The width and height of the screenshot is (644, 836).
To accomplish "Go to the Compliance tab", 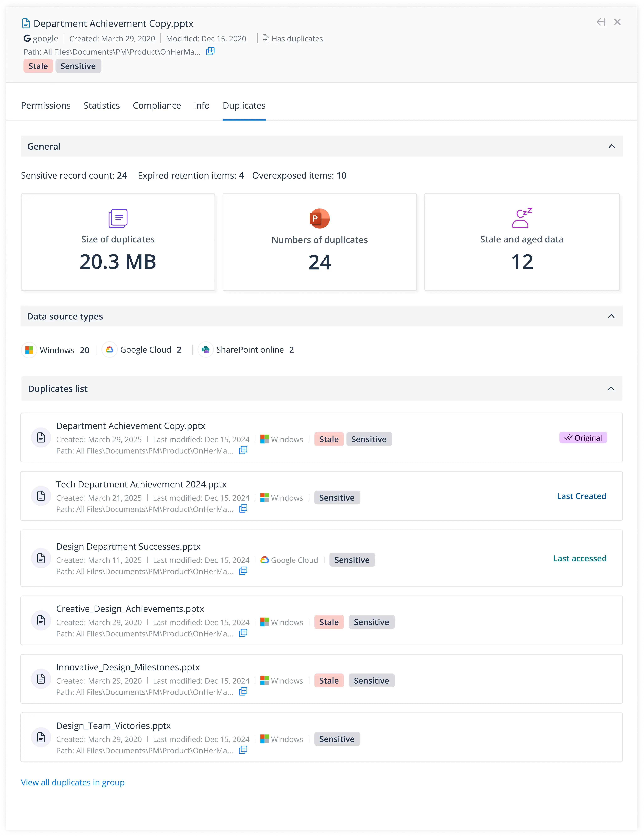I will pyautogui.click(x=157, y=106).
